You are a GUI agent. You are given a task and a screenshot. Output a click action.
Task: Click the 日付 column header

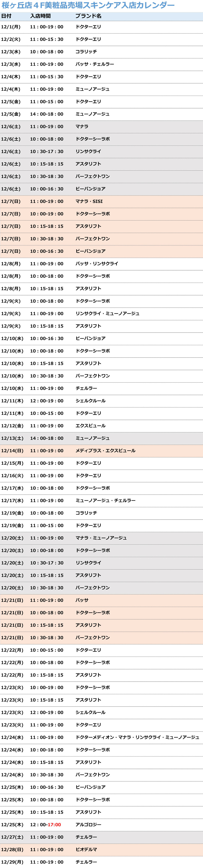6,16
